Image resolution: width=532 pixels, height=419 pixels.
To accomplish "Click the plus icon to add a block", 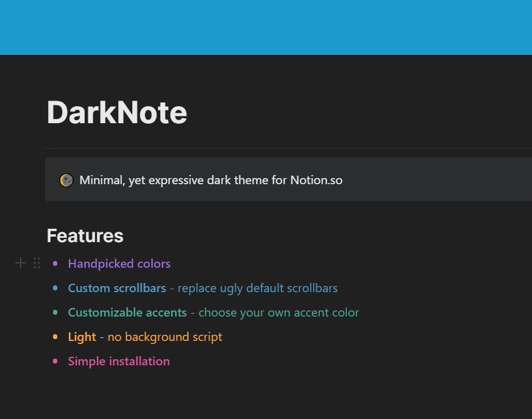I will 21,263.
